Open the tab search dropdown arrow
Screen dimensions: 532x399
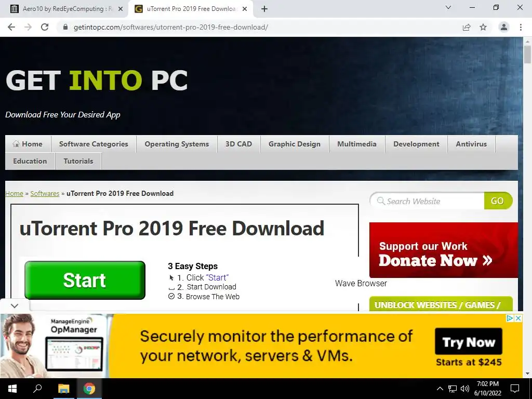pyautogui.click(x=448, y=7)
